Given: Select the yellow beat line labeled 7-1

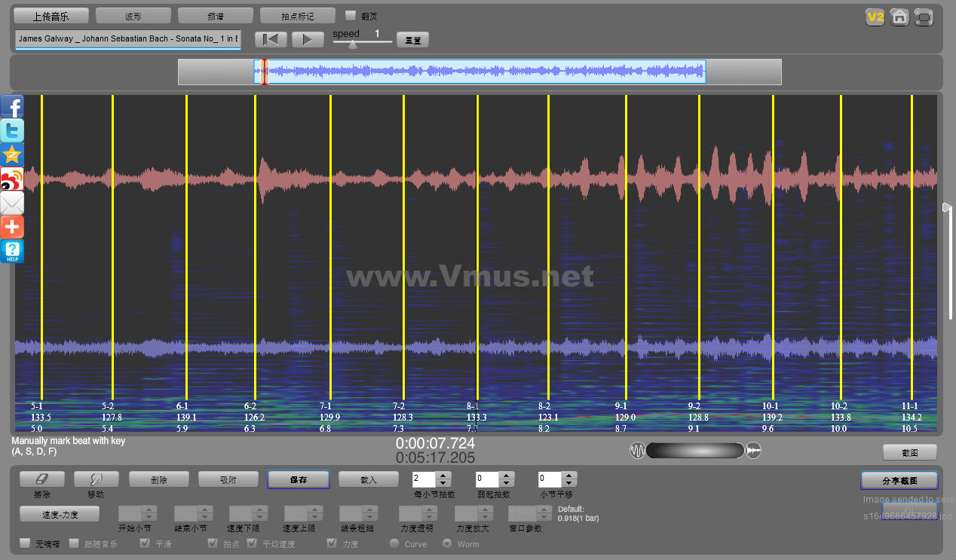Looking at the screenshot, I should coord(330,247).
